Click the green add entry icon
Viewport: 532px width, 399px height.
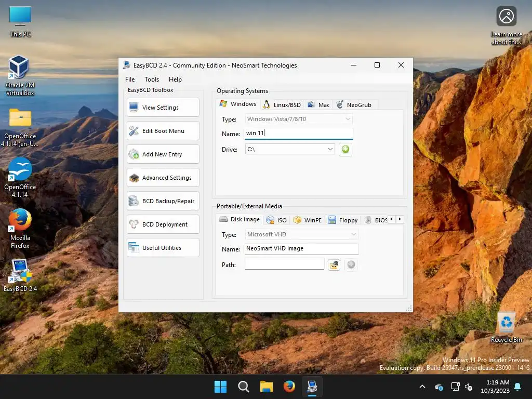click(x=345, y=149)
